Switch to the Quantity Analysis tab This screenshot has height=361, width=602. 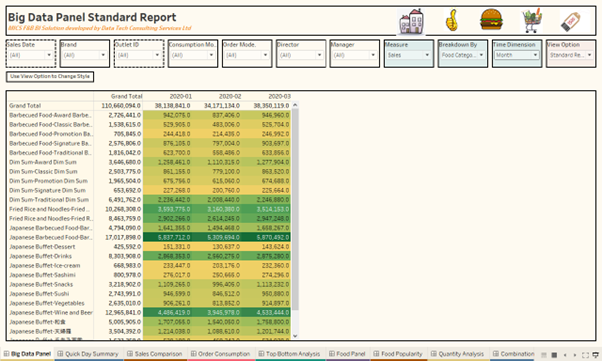(x=458, y=354)
